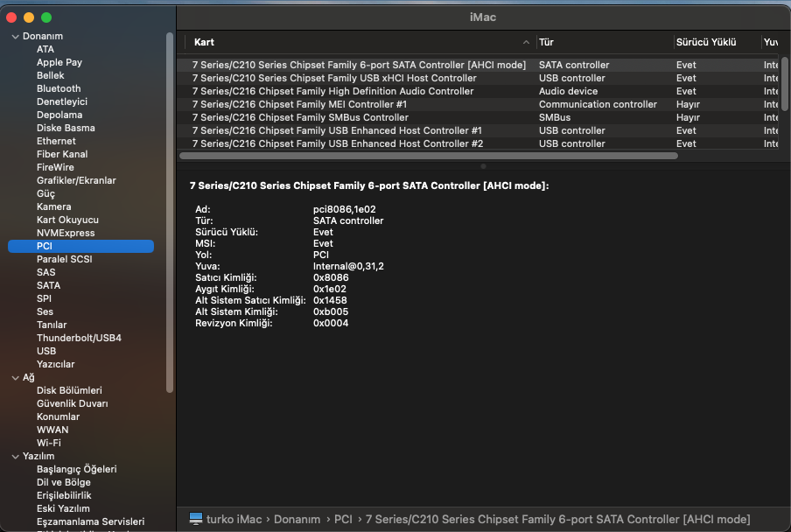The width and height of the screenshot is (791, 532).
Task: Click Donanım in the bottom path bar
Action: [297, 519]
